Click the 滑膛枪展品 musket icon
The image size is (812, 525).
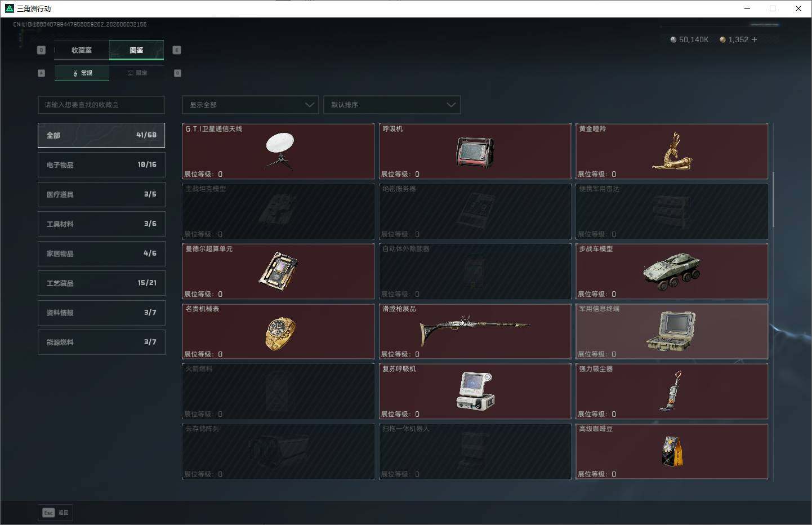pyautogui.click(x=475, y=330)
